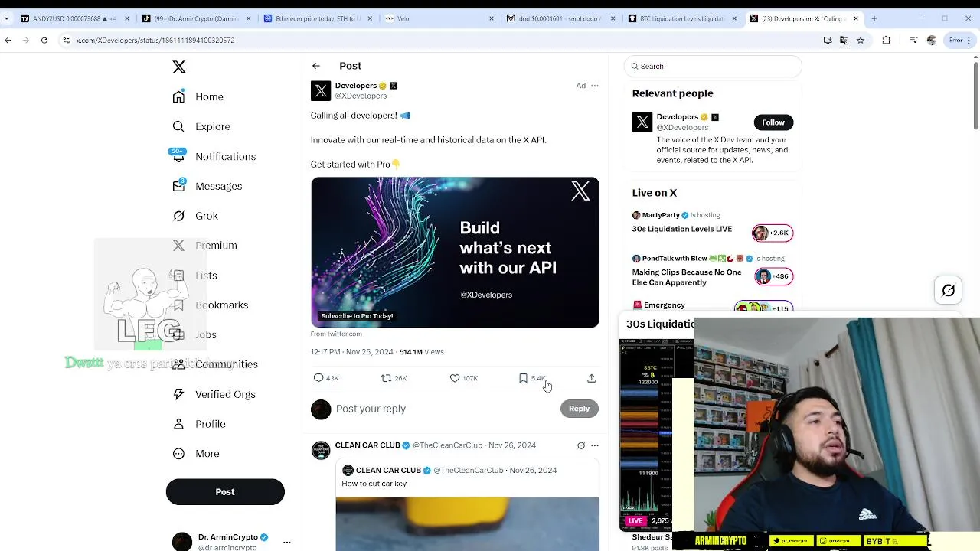Open the @TheCleanCarClub handle in the reply
This screenshot has width=980, height=551.
tap(448, 445)
